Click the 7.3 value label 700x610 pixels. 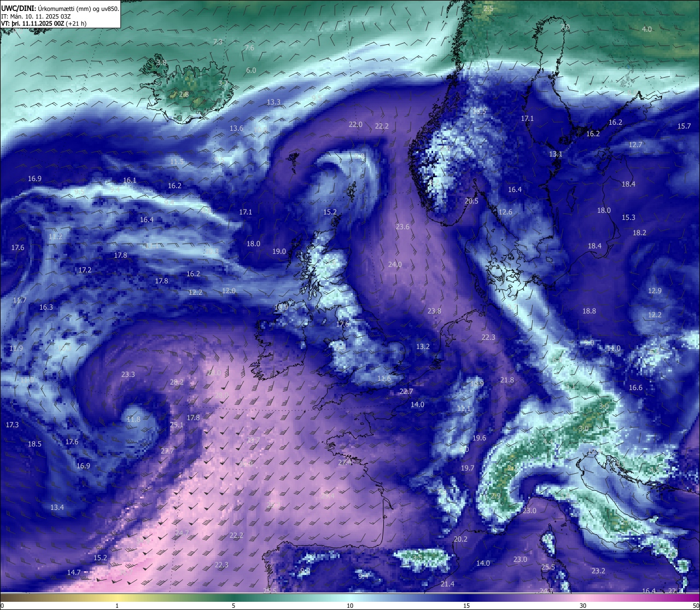pos(218,42)
